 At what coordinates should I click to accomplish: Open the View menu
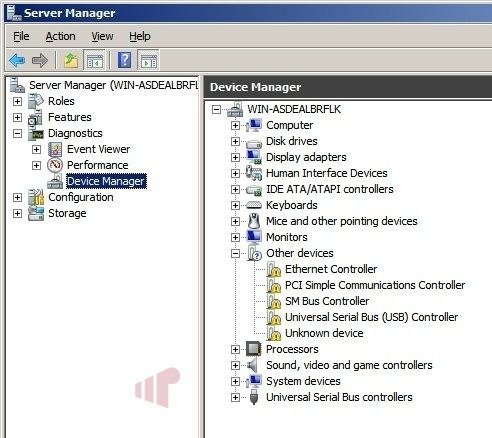(x=102, y=36)
